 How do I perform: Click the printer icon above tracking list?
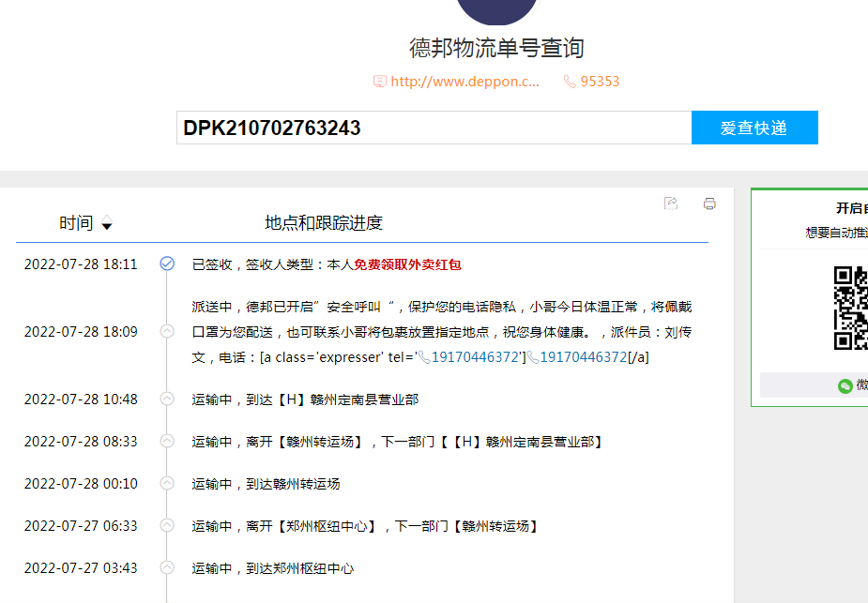[x=709, y=204]
